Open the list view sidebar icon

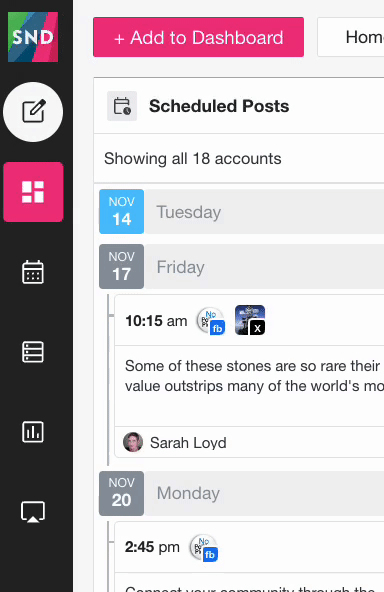tap(33, 352)
